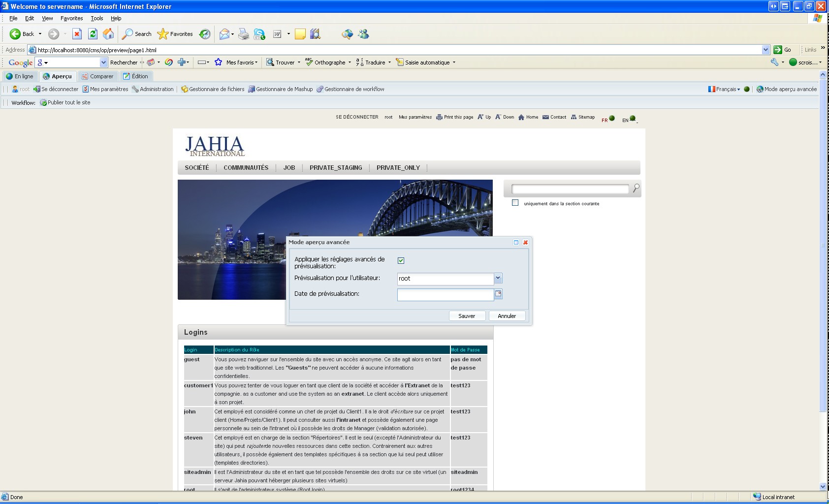Open COMMUNAUTÉS navigation item
Viewport: 829px width, 504px height.
(x=246, y=168)
